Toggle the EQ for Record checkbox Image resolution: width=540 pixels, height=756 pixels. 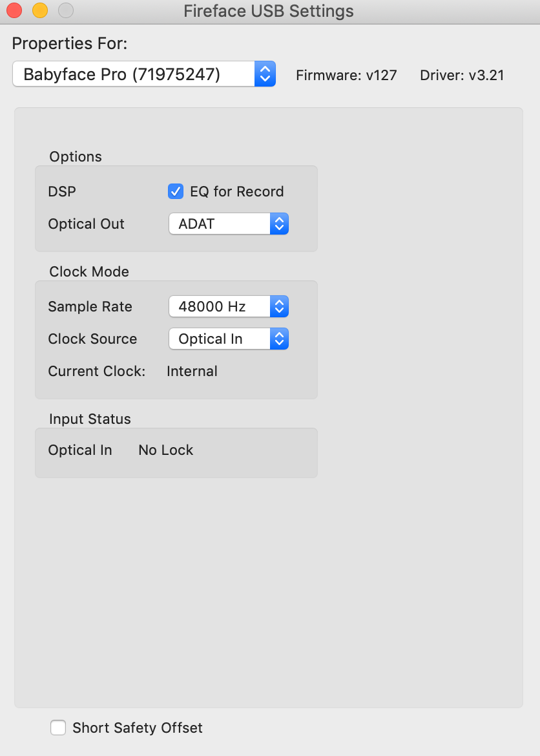pos(176,191)
